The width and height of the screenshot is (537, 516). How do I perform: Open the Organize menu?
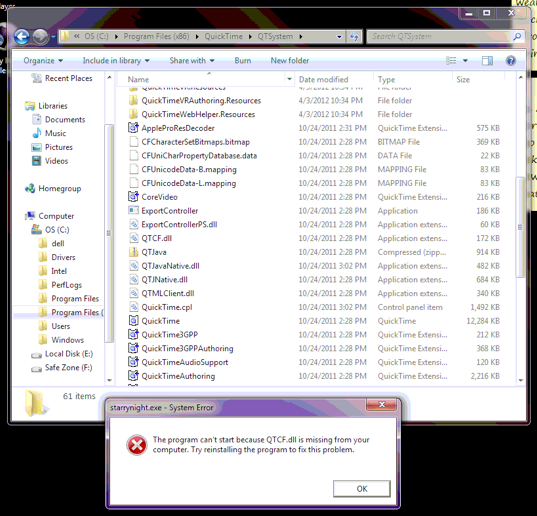coord(43,61)
